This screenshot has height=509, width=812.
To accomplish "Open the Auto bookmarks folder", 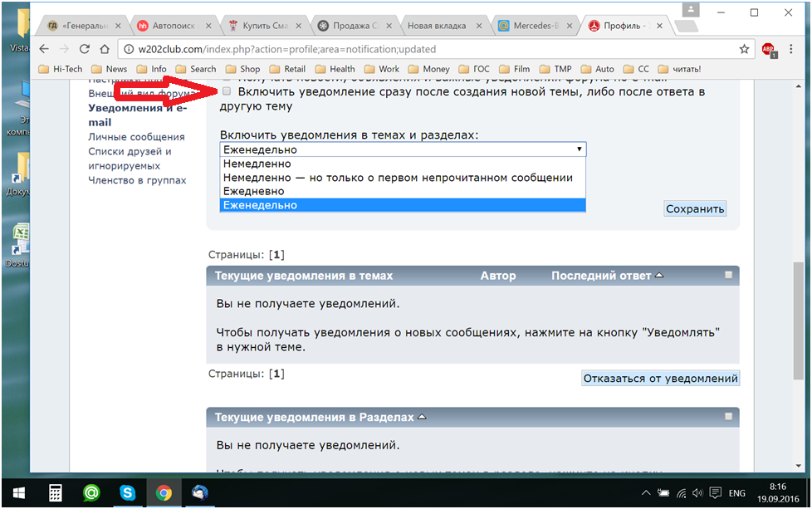I will pos(598,69).
